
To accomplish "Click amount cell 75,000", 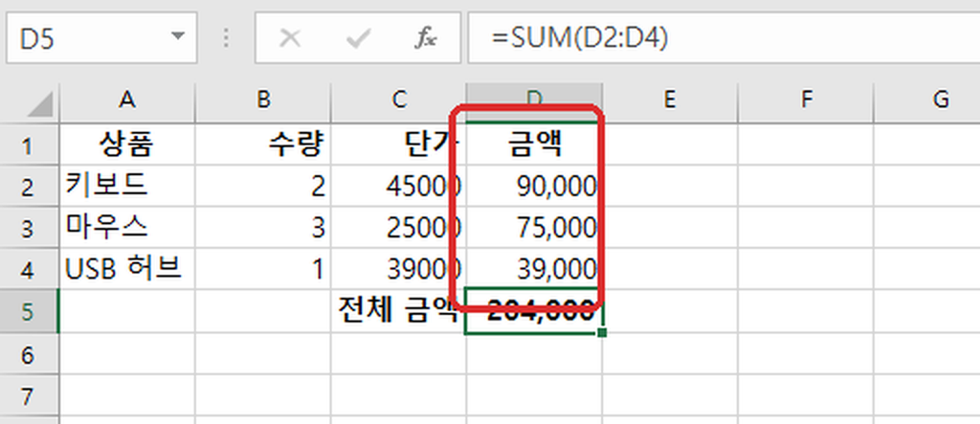I will point(534,228).
